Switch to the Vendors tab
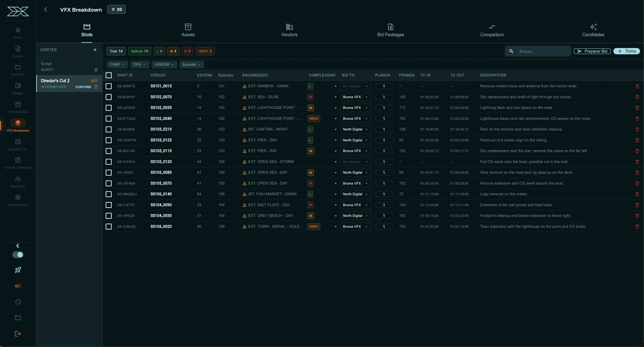644x347 pixels. 289,30
